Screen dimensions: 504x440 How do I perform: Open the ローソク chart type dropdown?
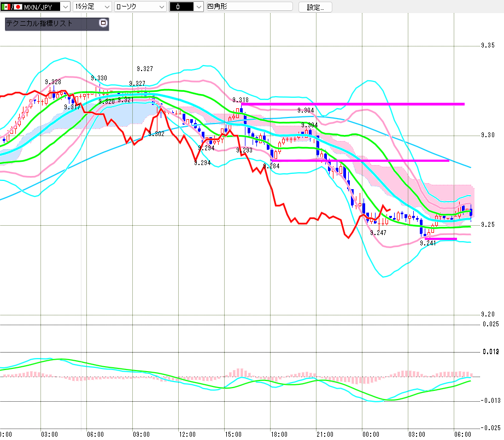140,7
